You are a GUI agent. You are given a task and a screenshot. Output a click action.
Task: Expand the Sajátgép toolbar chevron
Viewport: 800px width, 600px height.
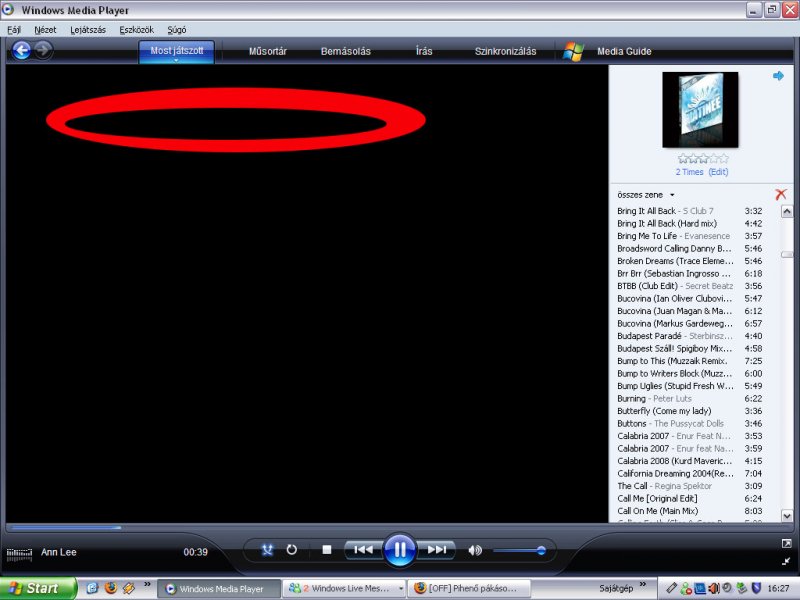click(x=642, y=585)
